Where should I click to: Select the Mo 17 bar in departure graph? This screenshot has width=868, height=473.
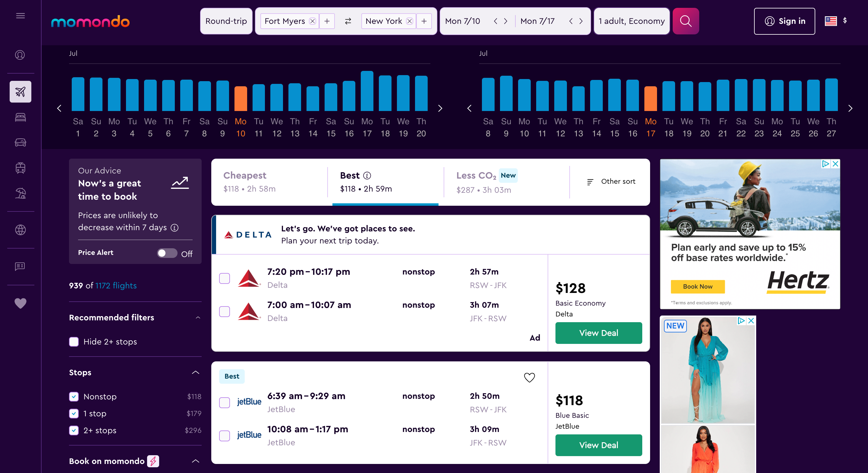[x=367, y=91]
